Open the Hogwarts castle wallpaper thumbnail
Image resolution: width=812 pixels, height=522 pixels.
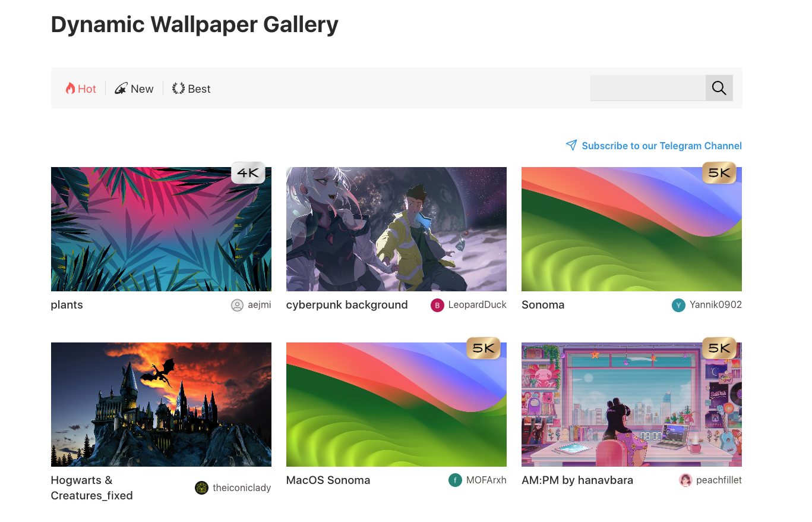coord(161,404)
